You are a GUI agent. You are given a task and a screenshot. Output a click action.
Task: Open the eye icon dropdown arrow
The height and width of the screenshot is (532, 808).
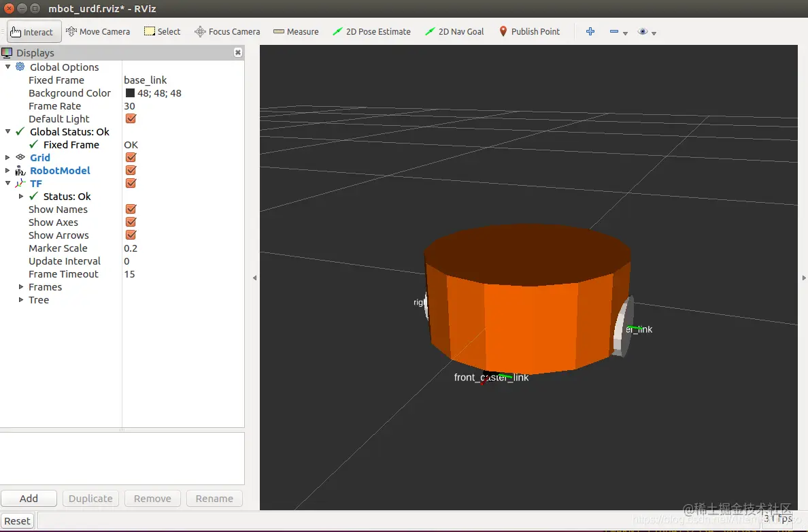(654, 33)
